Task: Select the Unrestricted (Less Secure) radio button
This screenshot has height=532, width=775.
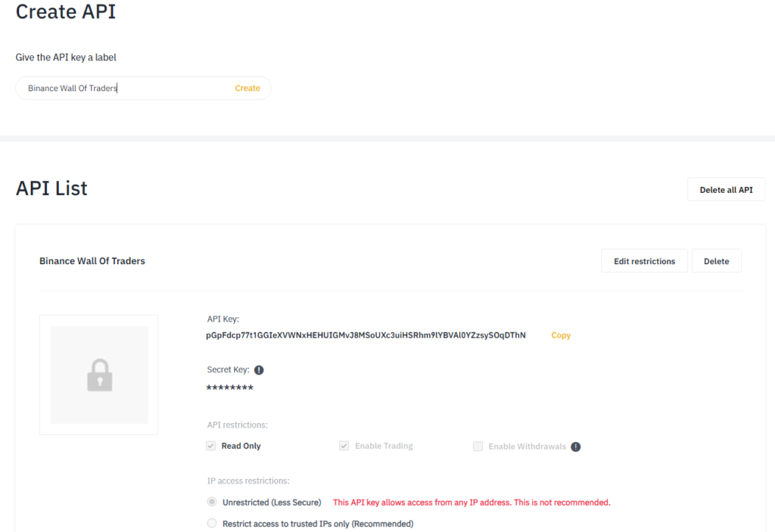Action: pos(212,502)
